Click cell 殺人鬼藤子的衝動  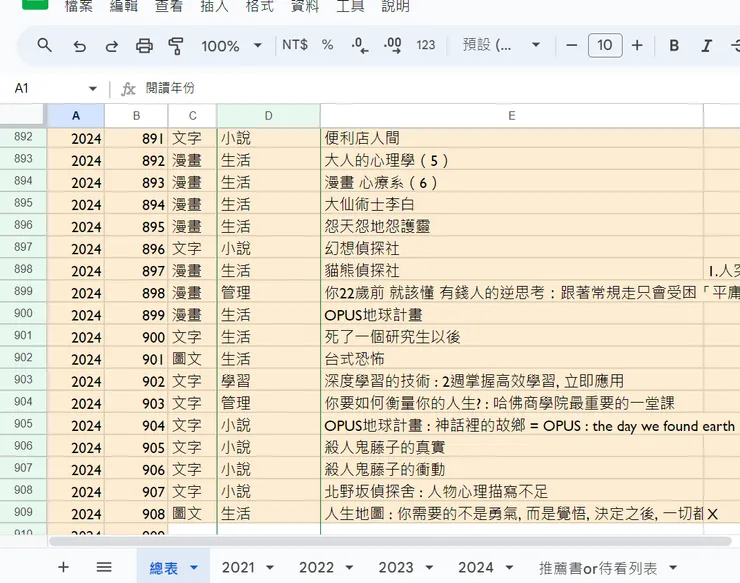[512, 470]
